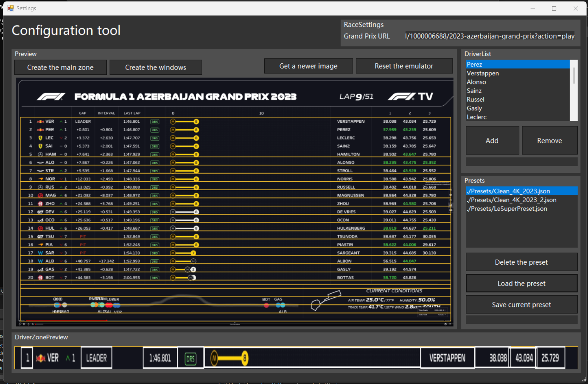
Task: Click the Settings window app icon
Action: coord(10,8)
